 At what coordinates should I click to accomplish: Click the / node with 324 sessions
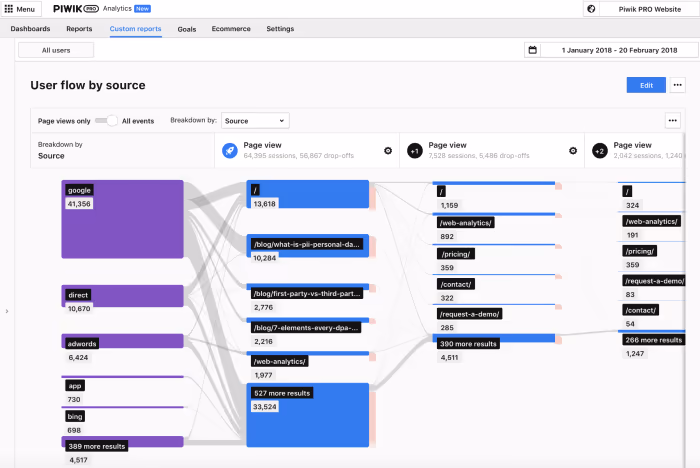coord(627,192)
